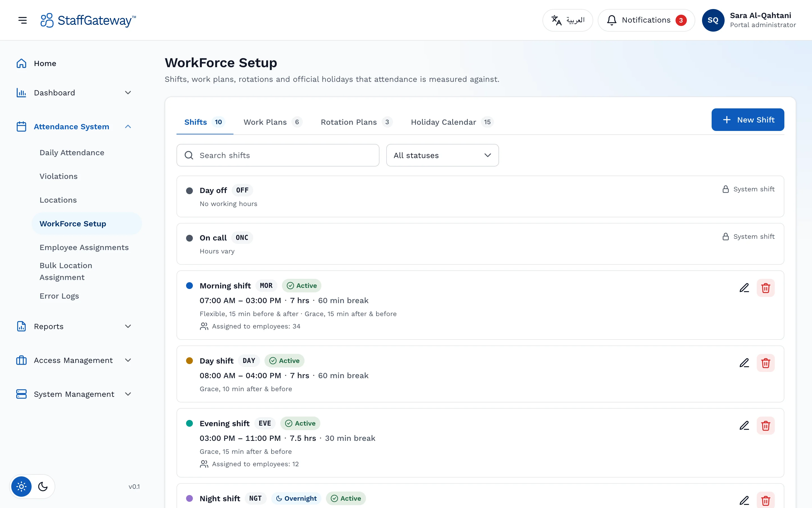
Task: Create a New Shift
Action: coord(748,120)
